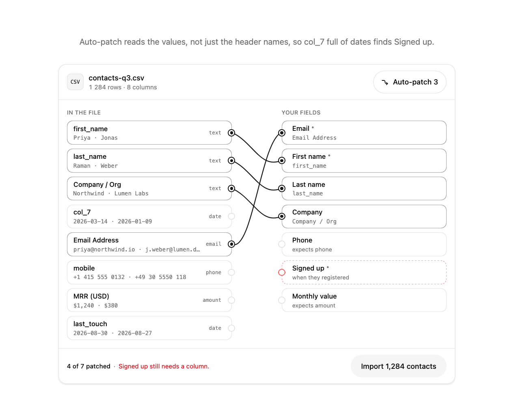The width and height of the screenshot is (514, 420).
Task: Click the First name field input port
Action: coord(282,160)
